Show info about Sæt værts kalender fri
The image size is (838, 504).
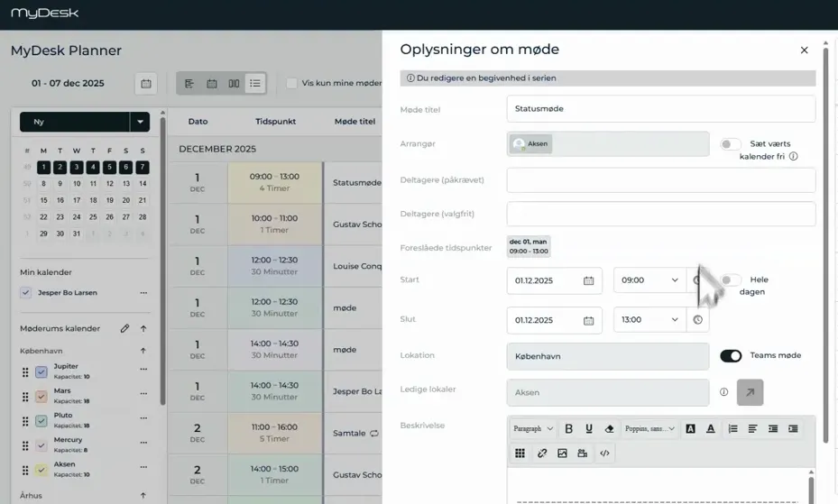[794, 157]
